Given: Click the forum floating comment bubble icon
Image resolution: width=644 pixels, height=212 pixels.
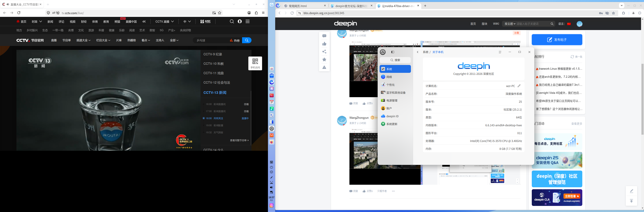Looking at the screenshot, I should 324,36.
